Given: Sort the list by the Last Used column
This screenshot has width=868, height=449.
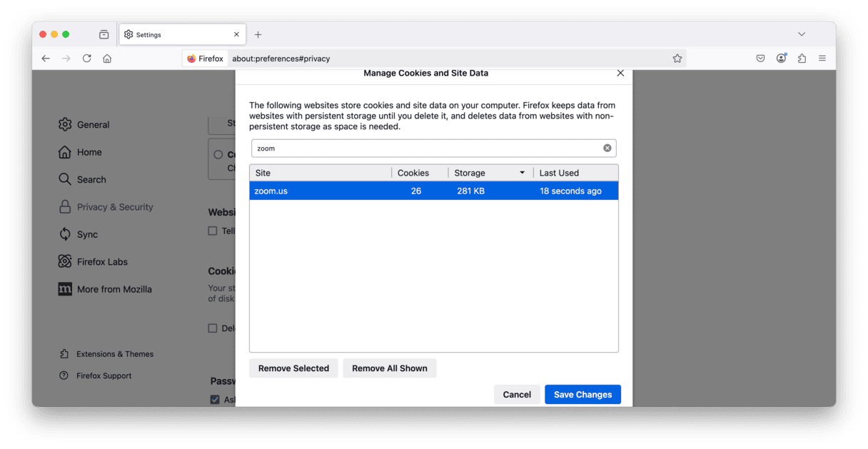Looking at the screenshot, I should click(575, 173).
